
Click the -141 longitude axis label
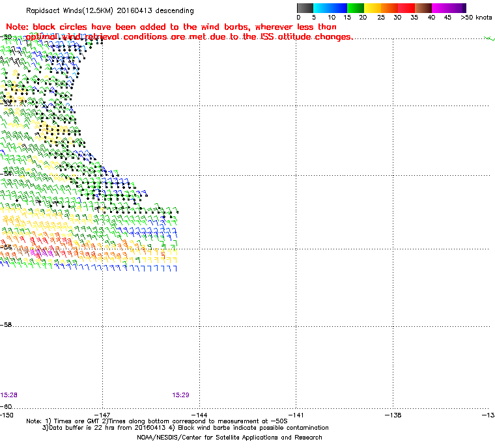296,415
